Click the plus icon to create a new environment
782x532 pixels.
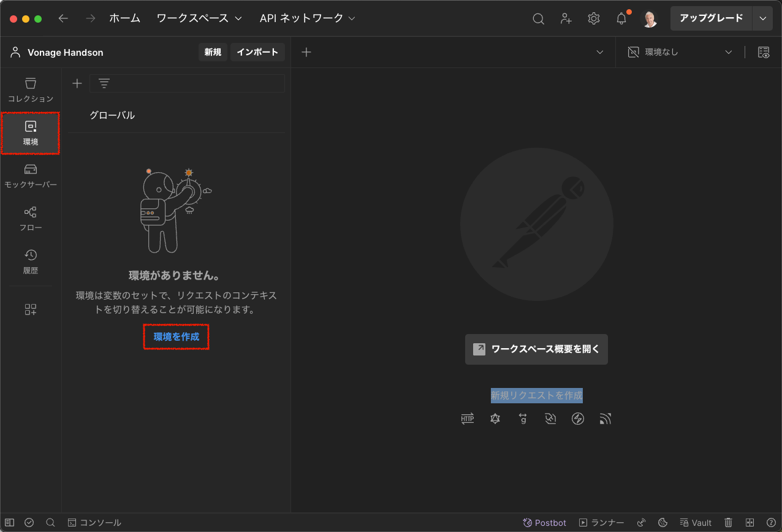(x=77, y=83)
